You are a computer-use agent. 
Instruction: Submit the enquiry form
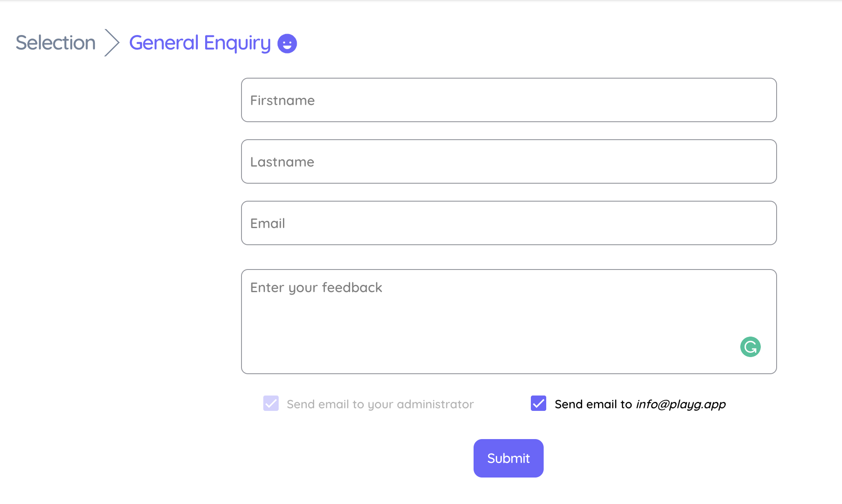509,458
